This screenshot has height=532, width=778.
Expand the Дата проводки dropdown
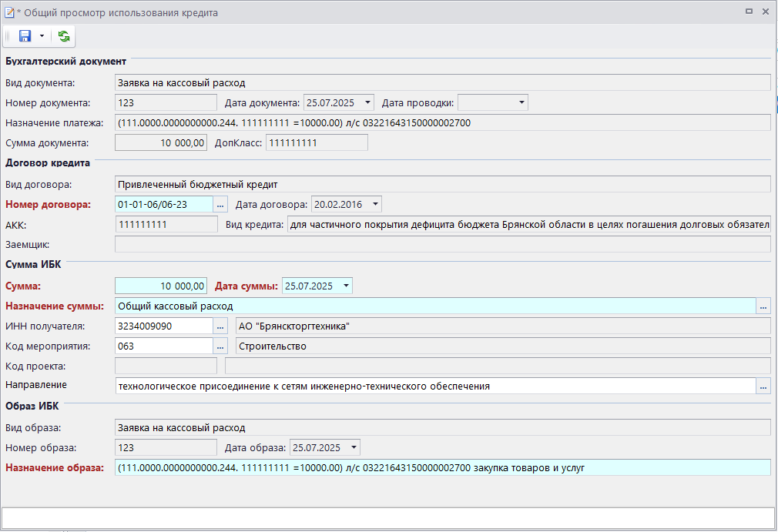pos(521,102)
